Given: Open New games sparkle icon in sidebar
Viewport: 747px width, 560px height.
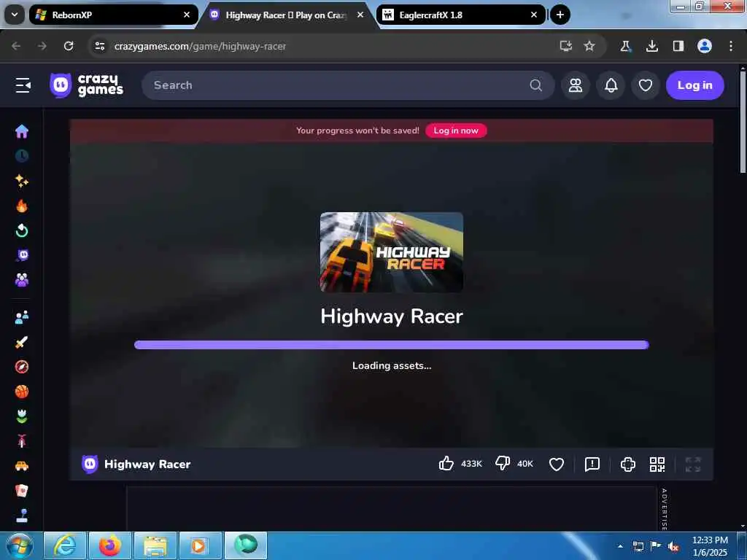Looking at the screenshot, I should pyautogui.click(x=21, y=181).
